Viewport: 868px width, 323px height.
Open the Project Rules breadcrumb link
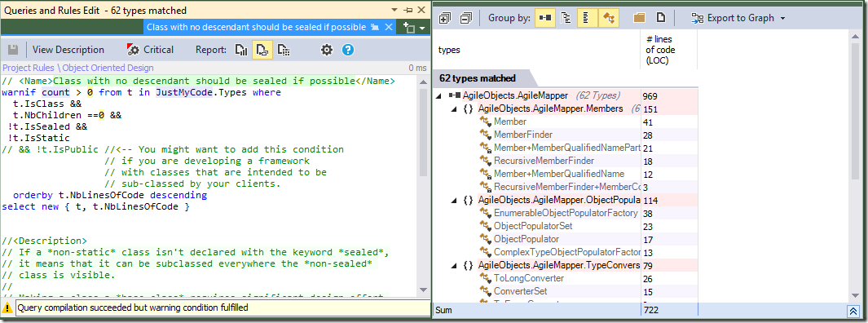pyautogui.click(x=28, y=69)
